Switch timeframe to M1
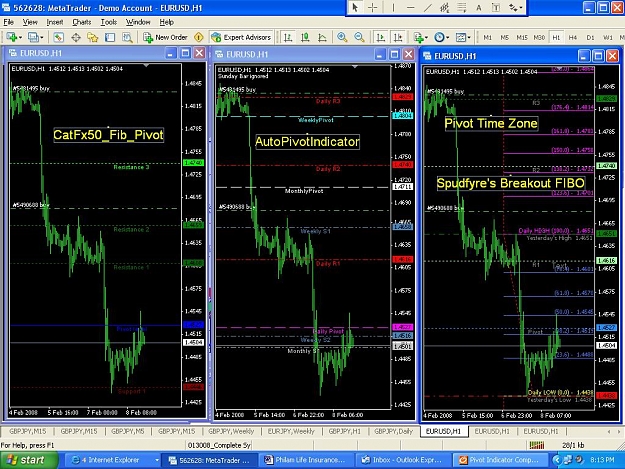The image size is (625, 469). coord(487,37)
